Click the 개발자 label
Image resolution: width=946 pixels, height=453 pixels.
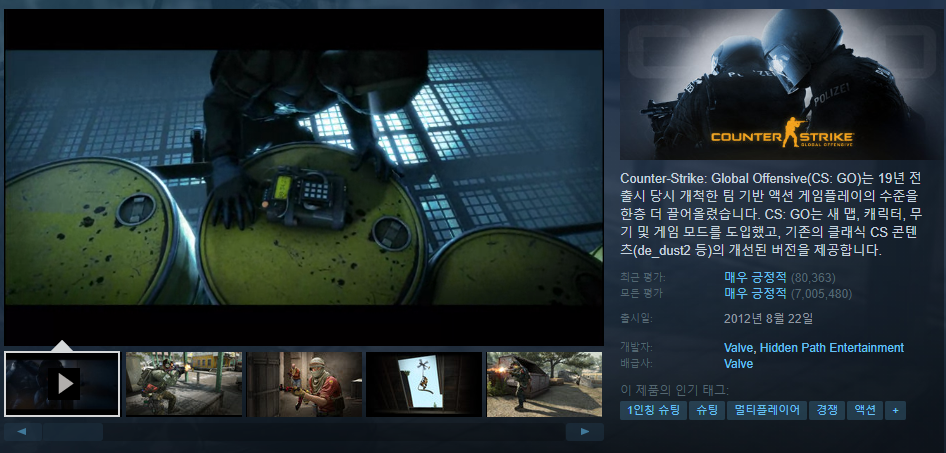(x=636, y=347)
